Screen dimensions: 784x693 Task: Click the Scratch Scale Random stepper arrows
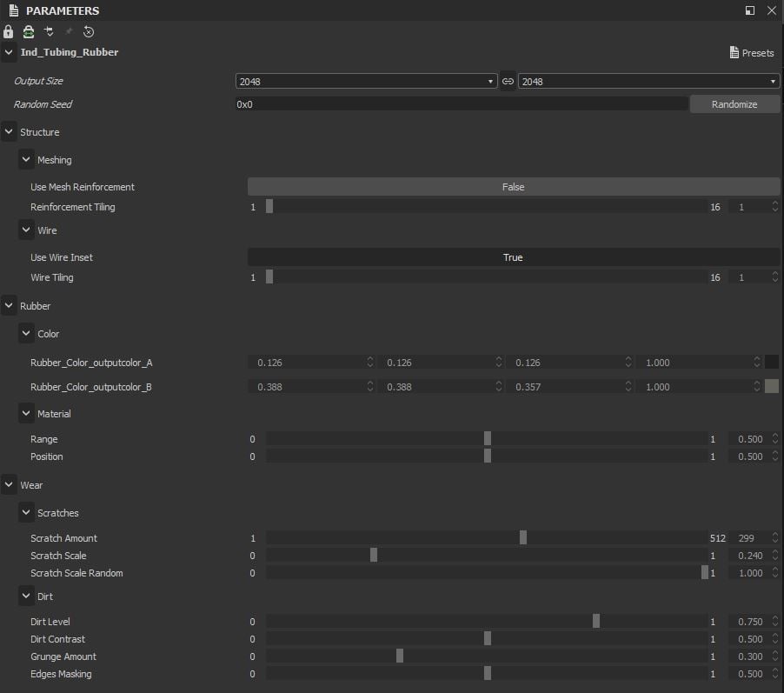click(775, 572)
